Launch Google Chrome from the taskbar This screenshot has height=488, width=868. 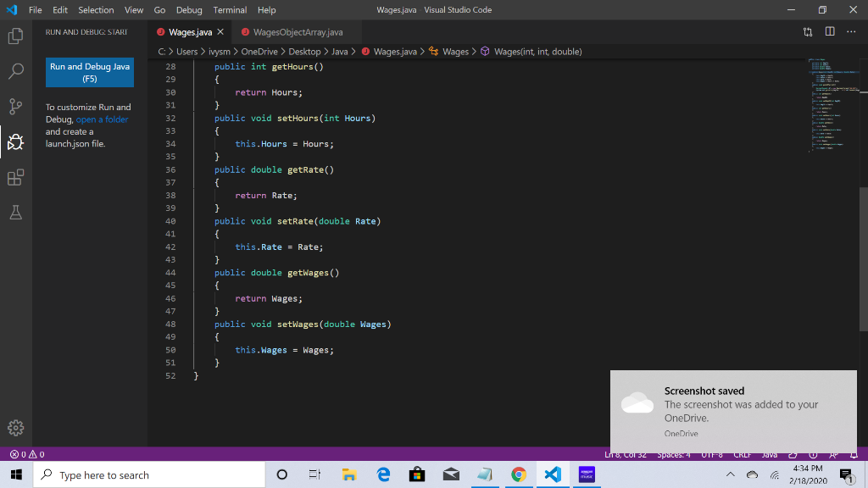[519, 474]
